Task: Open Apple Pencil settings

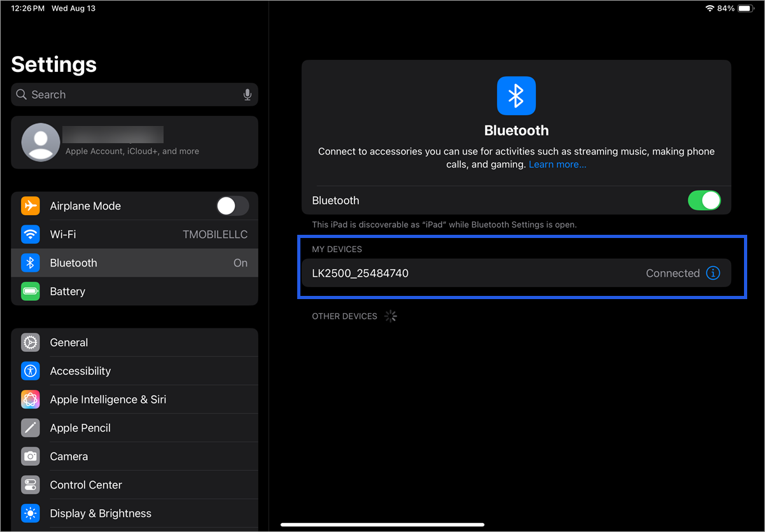Action: 134,428
